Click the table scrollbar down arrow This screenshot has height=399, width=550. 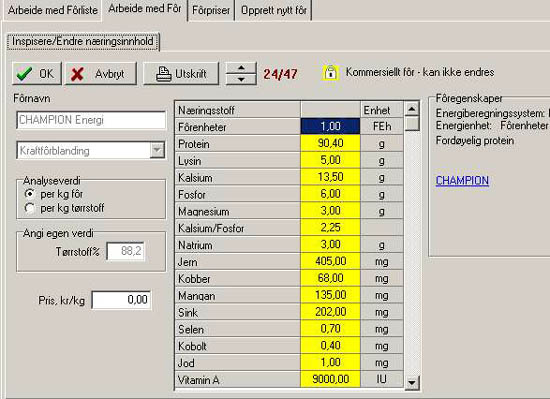tap(412, 382)
